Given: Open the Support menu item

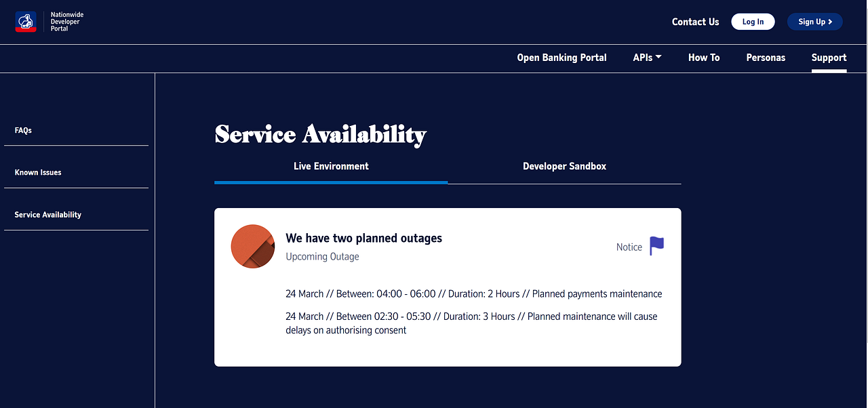Looking at the screenshot, I should (x=829, y=58).
